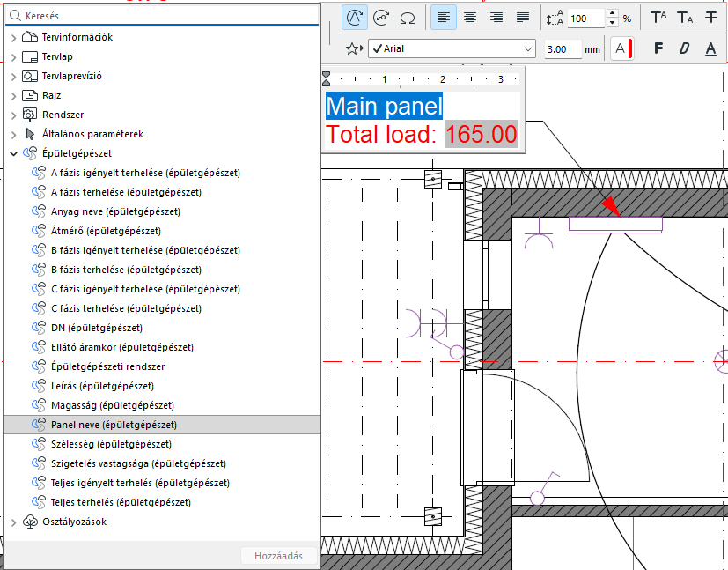Expand the Tervinformációk group
This screenshot has height=570, width=728.
(x=13, y=38)
